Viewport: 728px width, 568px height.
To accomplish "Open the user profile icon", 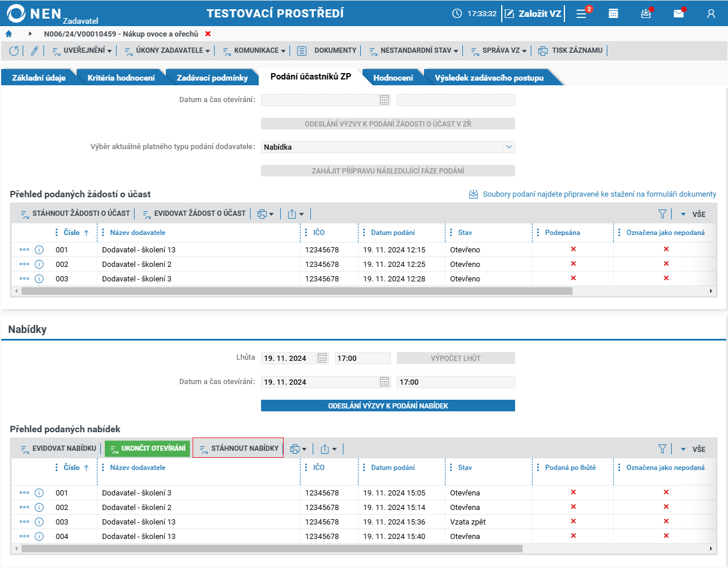I will point(711,13).
